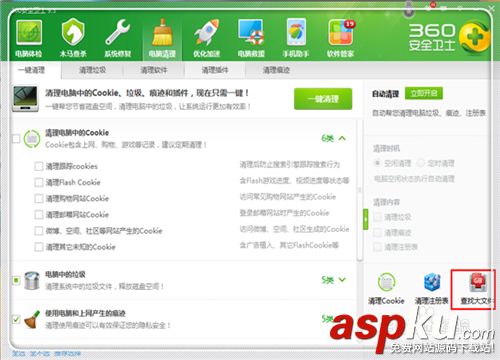The width and height of the screenshot is (500, 360).
Task: Switch to the 清理痕迹 tab
Action: 276,70
